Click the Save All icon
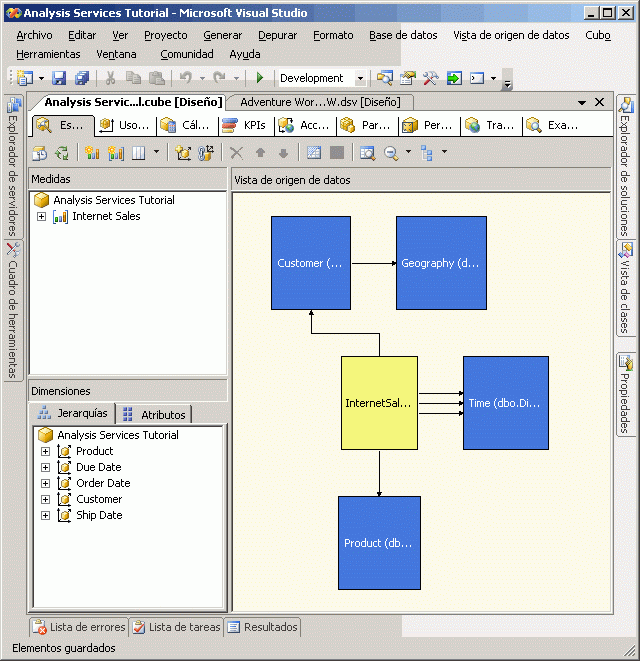The width and height of the screenshot is (640, 661). tap(82, 78)
